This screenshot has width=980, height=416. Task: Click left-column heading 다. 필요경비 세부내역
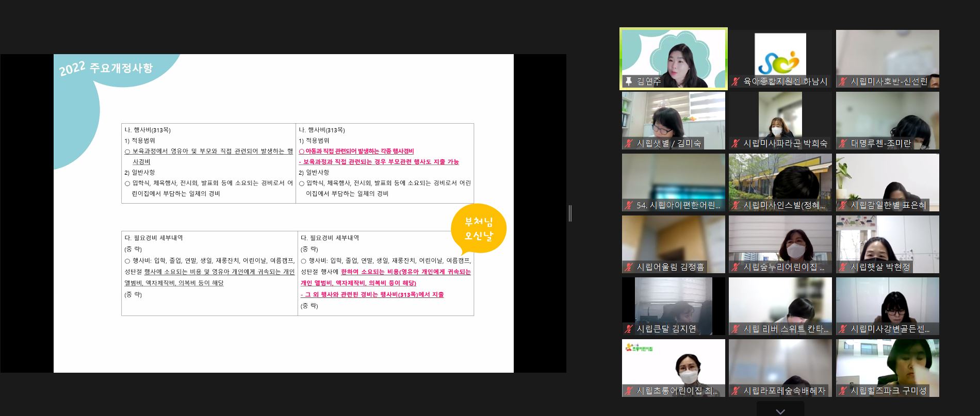point(154,238)
